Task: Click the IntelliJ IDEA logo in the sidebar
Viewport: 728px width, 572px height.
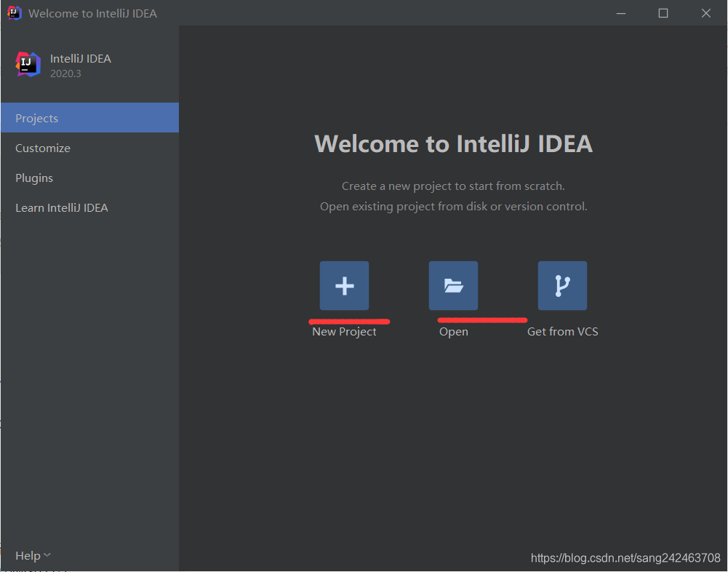Action: (x=28, y=65)
